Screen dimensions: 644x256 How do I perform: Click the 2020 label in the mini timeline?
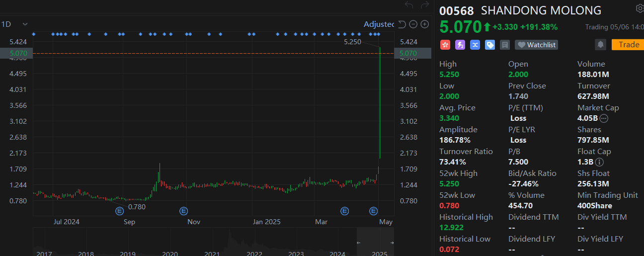tap(170, 254)
